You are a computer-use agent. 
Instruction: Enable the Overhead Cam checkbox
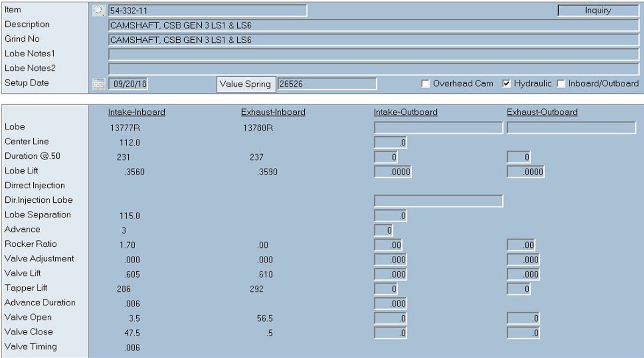coord(426,84)
